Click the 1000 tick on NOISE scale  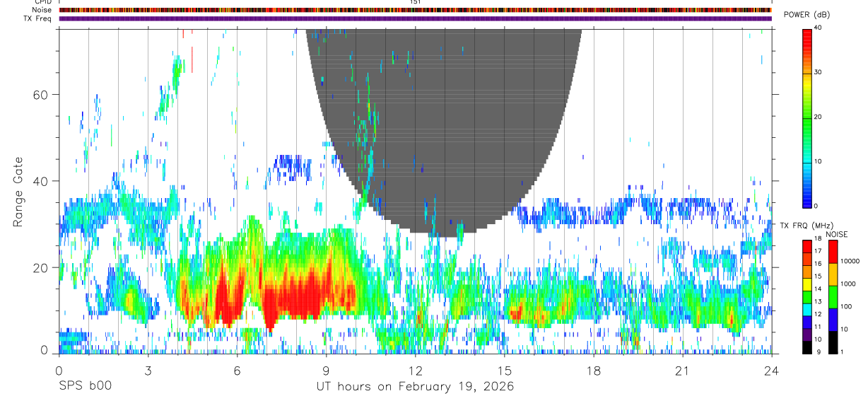pyautogui.click(x=848, y=284)
